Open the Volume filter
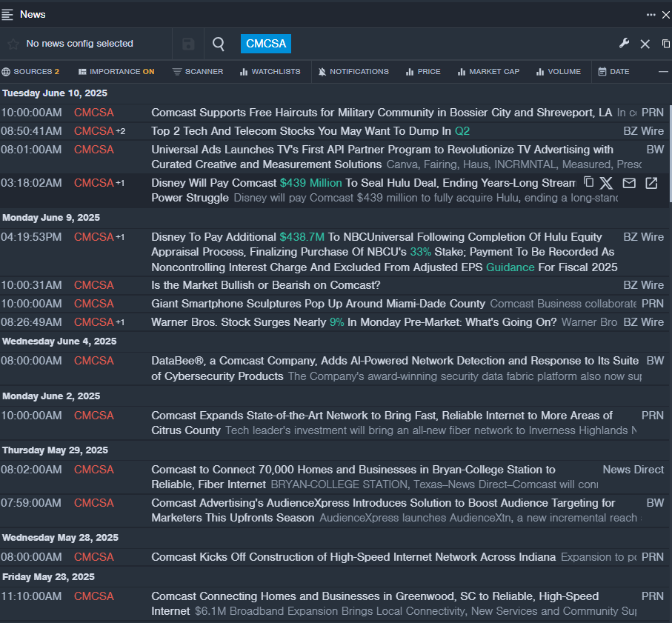The height and width of the screenshot is (623, 672). click(x=559, y=72)
